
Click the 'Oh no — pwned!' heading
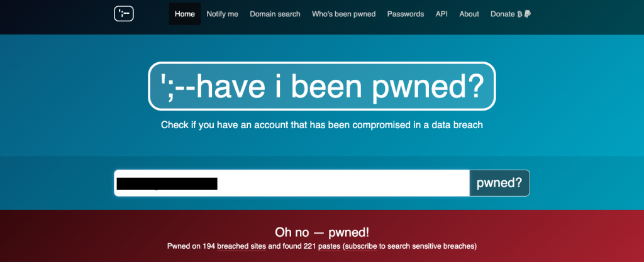[x=322, y=232]
